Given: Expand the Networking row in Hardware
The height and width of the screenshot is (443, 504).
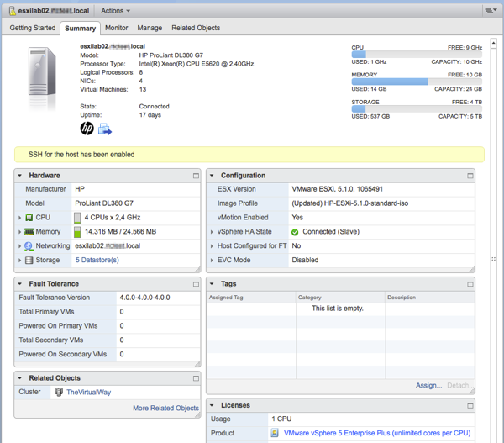Looking at the screenshot, I should 19,246.
